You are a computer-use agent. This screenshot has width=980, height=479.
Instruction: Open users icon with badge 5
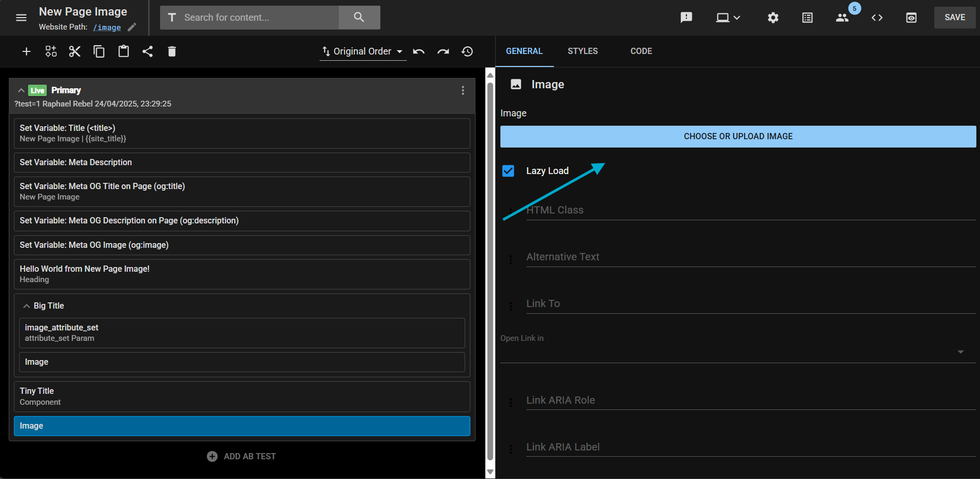(x=842, y=18)
